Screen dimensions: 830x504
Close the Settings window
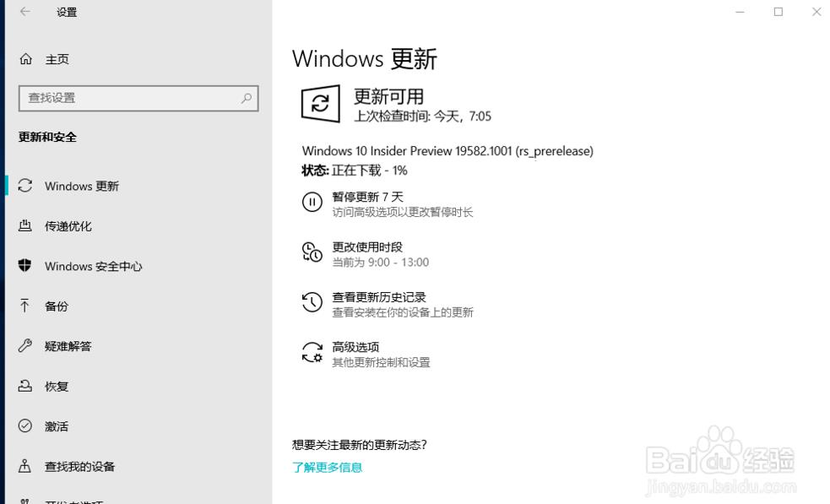(816, 12)
